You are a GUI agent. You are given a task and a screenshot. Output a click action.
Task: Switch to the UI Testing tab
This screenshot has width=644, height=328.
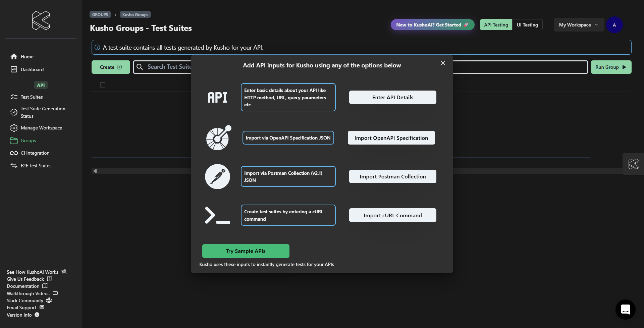click(527, 25)
